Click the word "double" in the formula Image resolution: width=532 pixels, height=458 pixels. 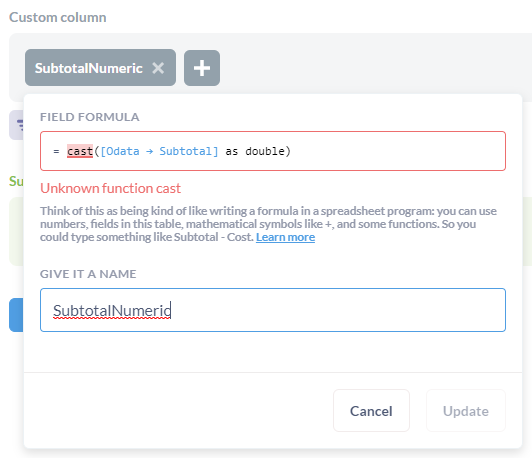pyautogui.click(x=265, y=151)
